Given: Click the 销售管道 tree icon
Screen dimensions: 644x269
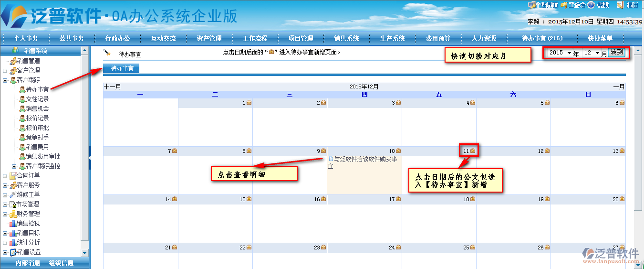Looking at the screenshot, I should [12, 61].
